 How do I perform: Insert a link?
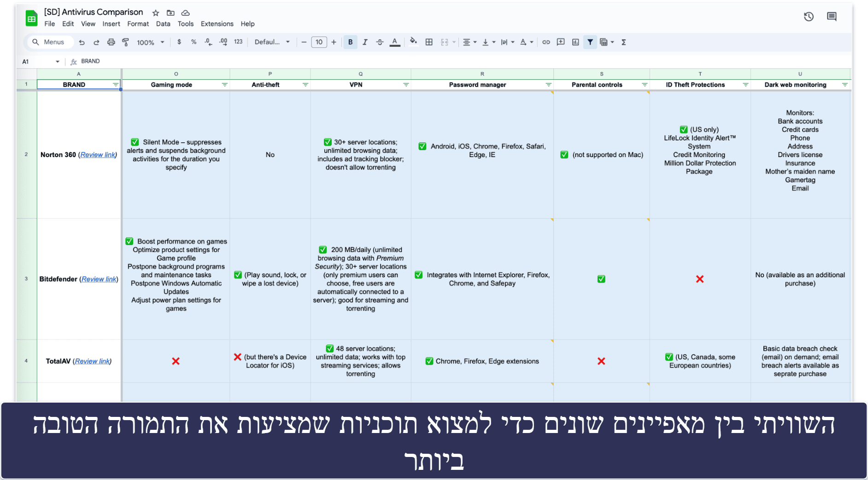(x=546, y=42)
